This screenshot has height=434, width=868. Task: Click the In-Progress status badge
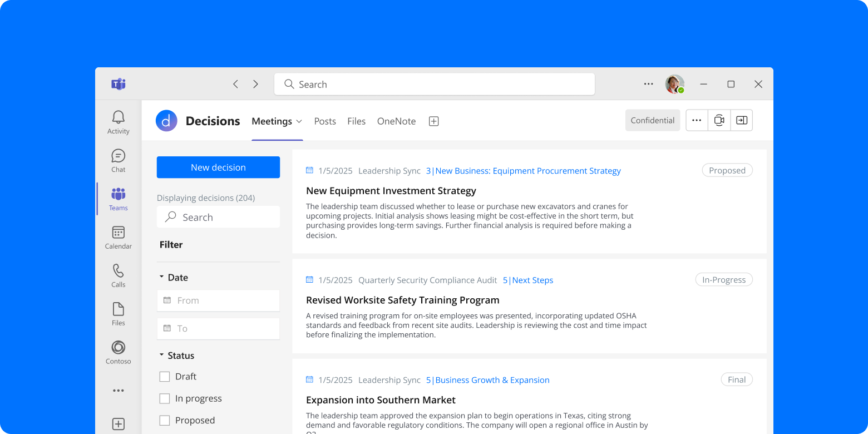tap(724, 279)
